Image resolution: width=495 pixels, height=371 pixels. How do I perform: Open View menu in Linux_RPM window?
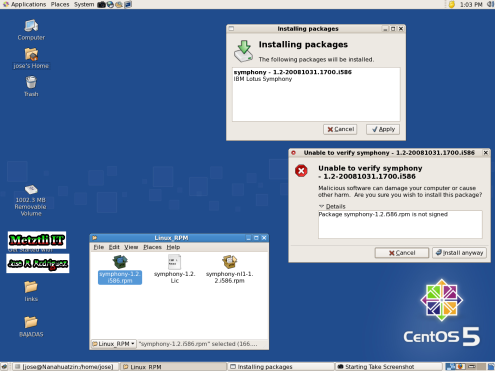[x=131, y=247]
